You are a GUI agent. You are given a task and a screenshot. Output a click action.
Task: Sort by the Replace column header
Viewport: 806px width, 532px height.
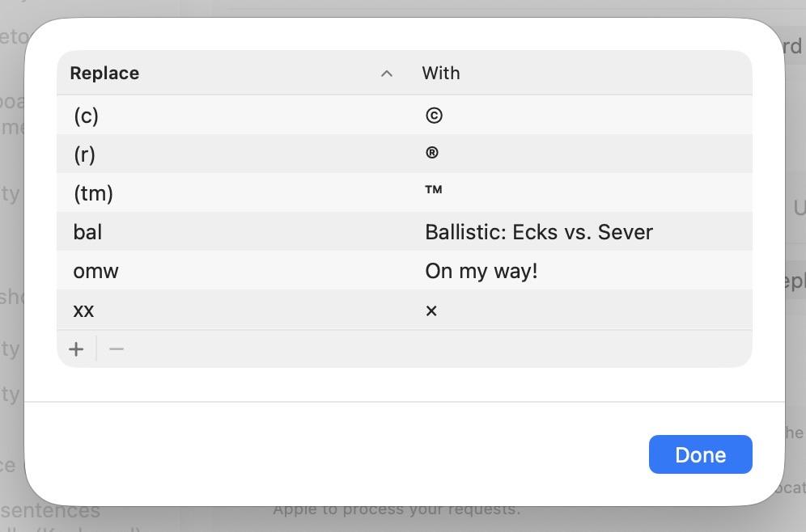(104, 74)
